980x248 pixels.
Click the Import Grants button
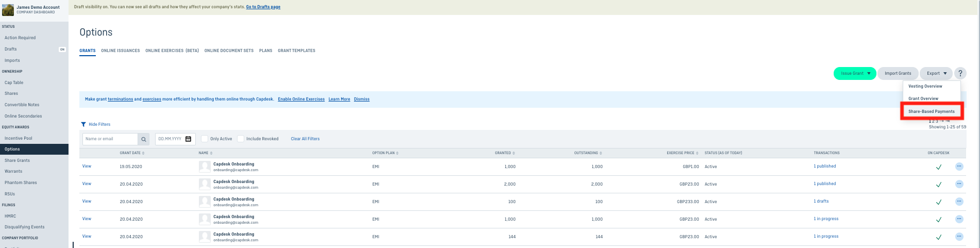898,73
